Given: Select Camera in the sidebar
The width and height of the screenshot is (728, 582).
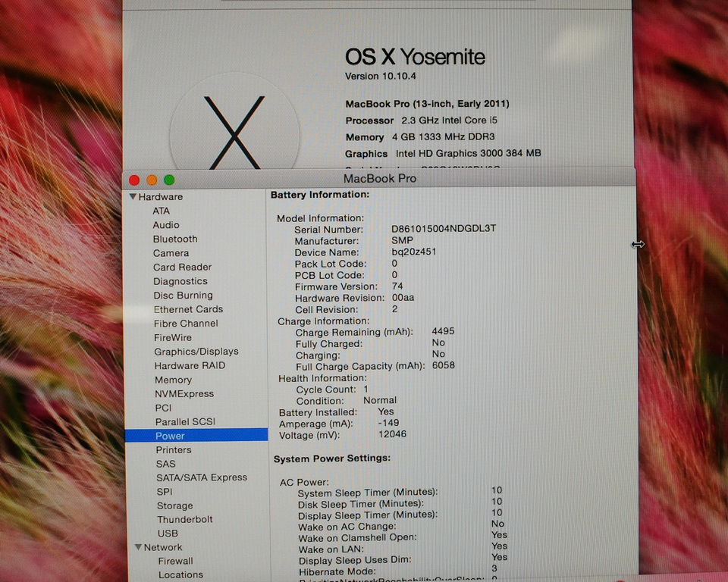Looking at the screenshot, I should 171,253.
